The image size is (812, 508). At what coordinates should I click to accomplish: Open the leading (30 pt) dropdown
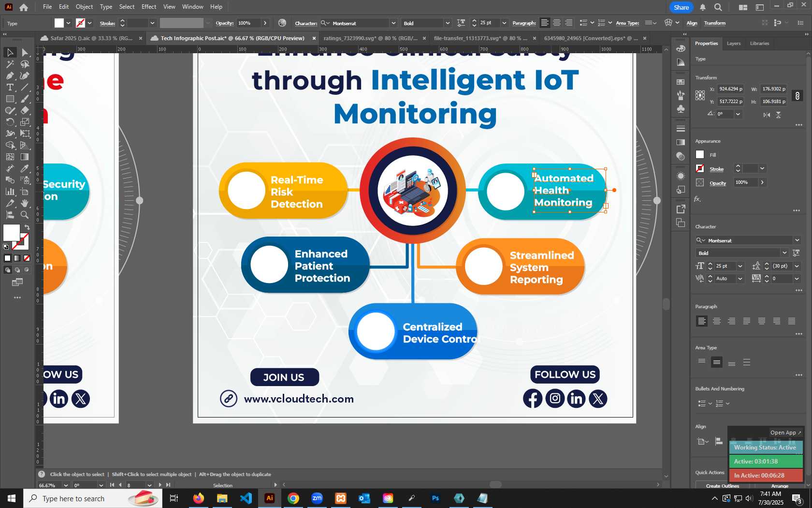tap(797, 266)
